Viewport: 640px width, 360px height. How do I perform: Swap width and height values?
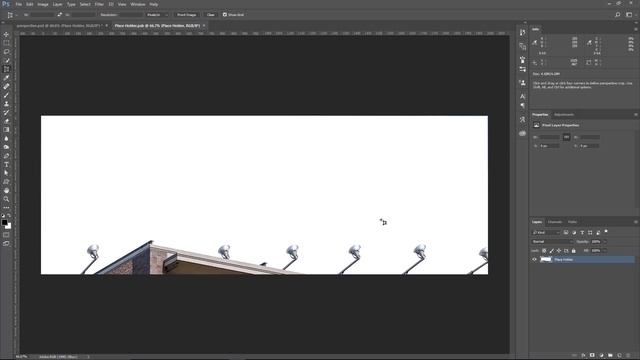[60, 15]
